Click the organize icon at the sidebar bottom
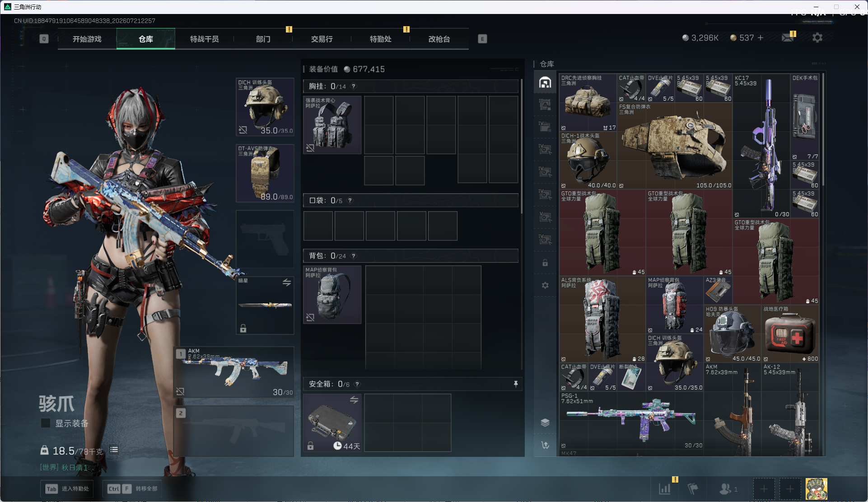This screenshot has width=868, height=502. [545, 445]
